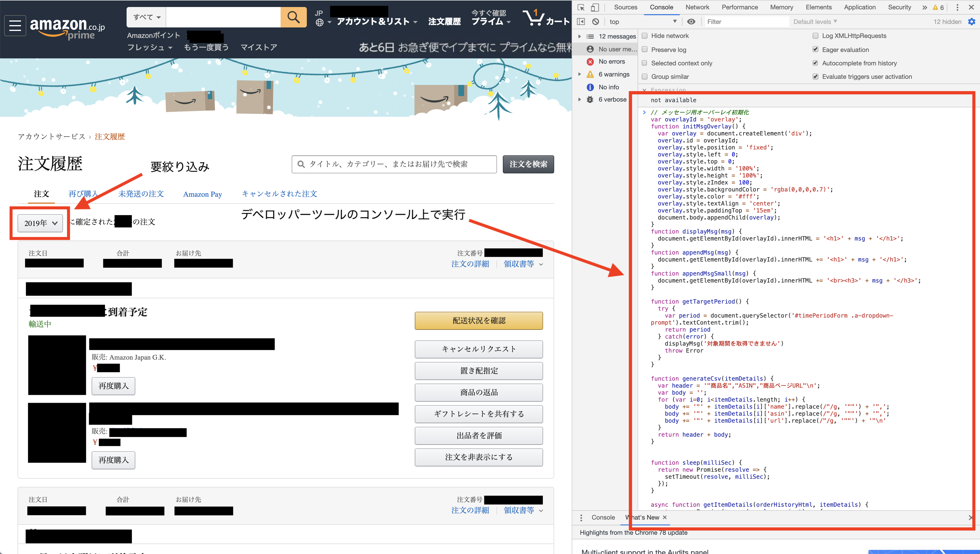Open the Amazon hamburger menu

point(15,25)
